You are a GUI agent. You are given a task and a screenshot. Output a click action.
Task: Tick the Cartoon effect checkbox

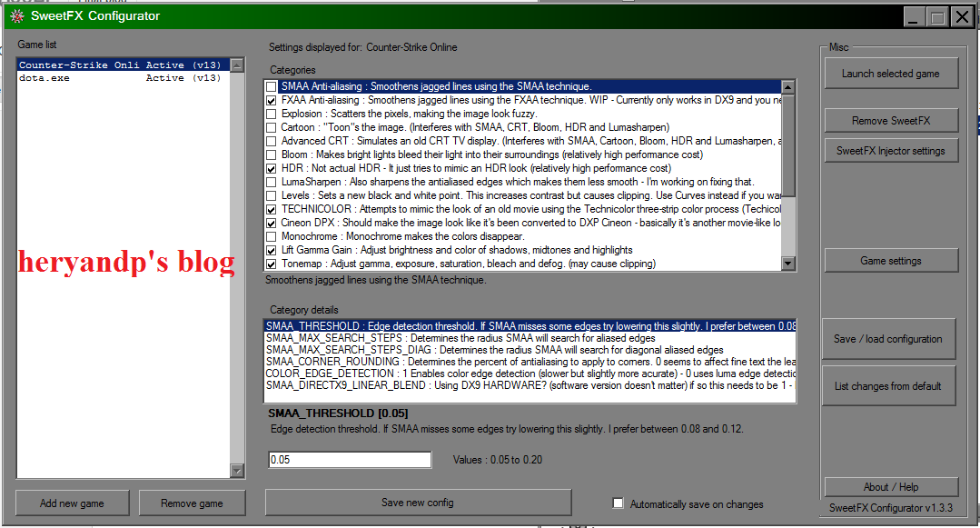tap(272, 127)
